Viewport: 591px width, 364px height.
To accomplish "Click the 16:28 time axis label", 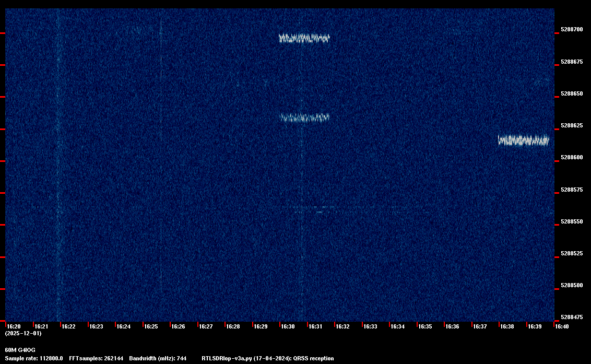I will pos(233,326).
